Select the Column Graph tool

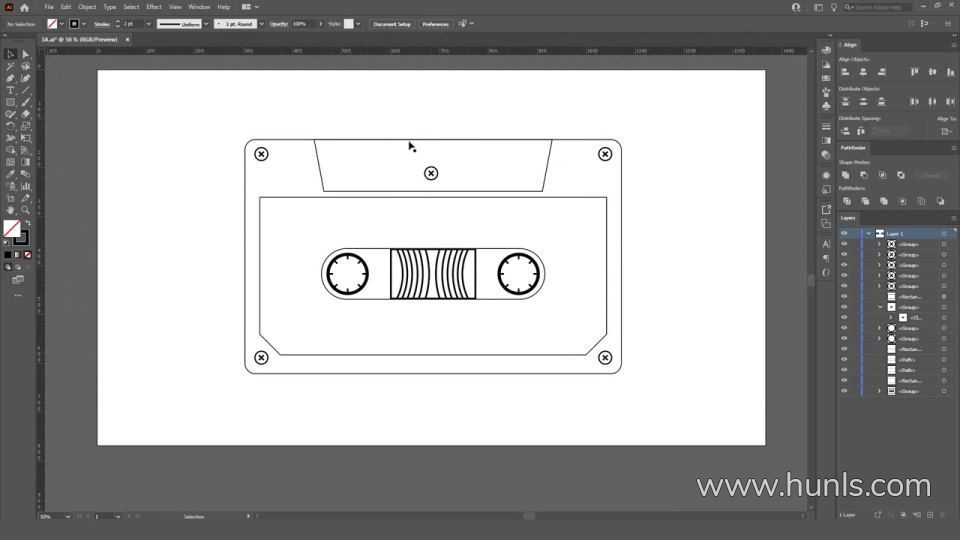(26, 186)
